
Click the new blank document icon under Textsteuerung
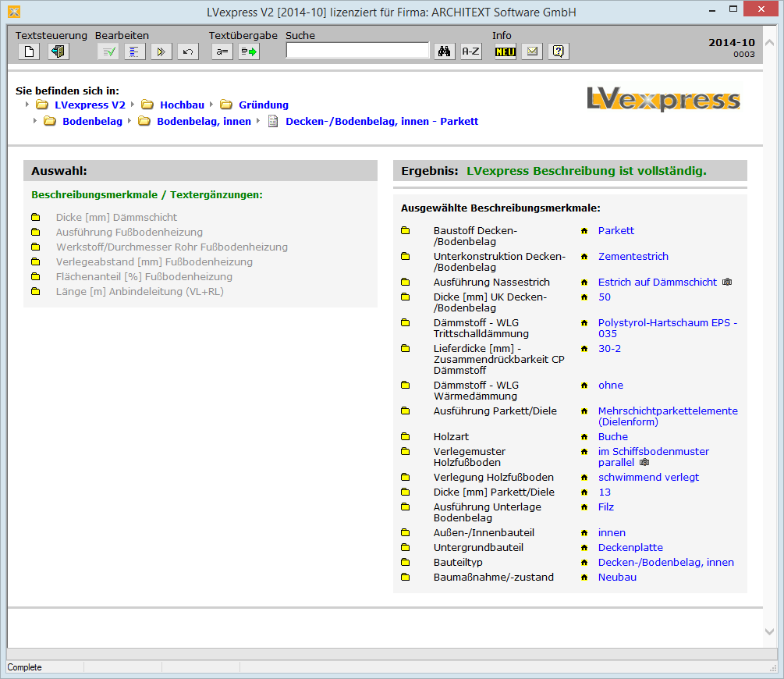[x=29, y=52]
